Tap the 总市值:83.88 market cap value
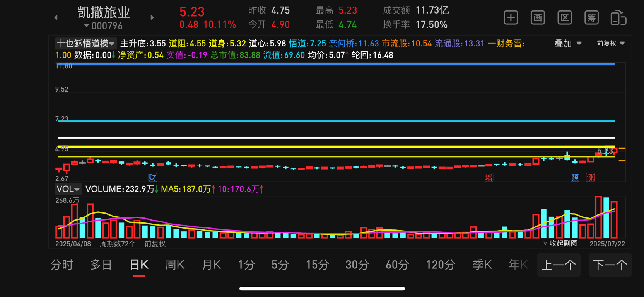The width and height of the screenshot is (644, 297). click(x=235, y=55)
